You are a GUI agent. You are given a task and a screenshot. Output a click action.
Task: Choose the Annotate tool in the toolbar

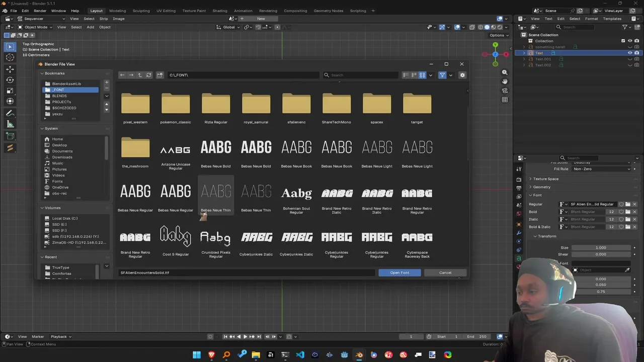click(10, 113)
